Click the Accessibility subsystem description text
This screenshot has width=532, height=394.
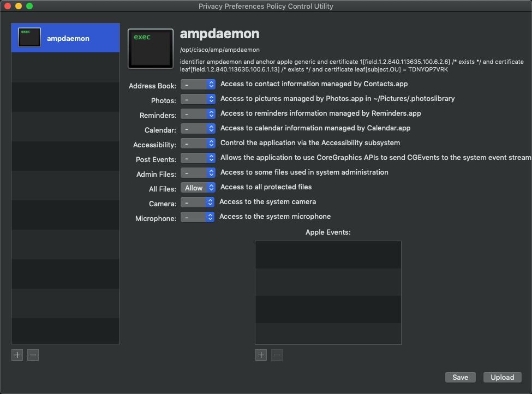[310, 143]
